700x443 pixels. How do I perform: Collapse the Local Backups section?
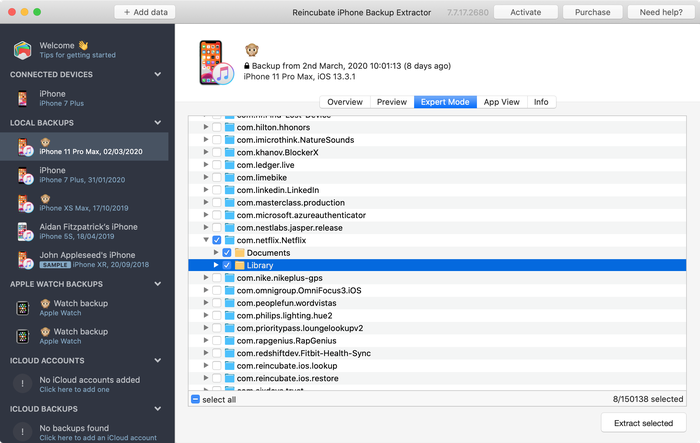pyautogui.click(x=158, y=122)
